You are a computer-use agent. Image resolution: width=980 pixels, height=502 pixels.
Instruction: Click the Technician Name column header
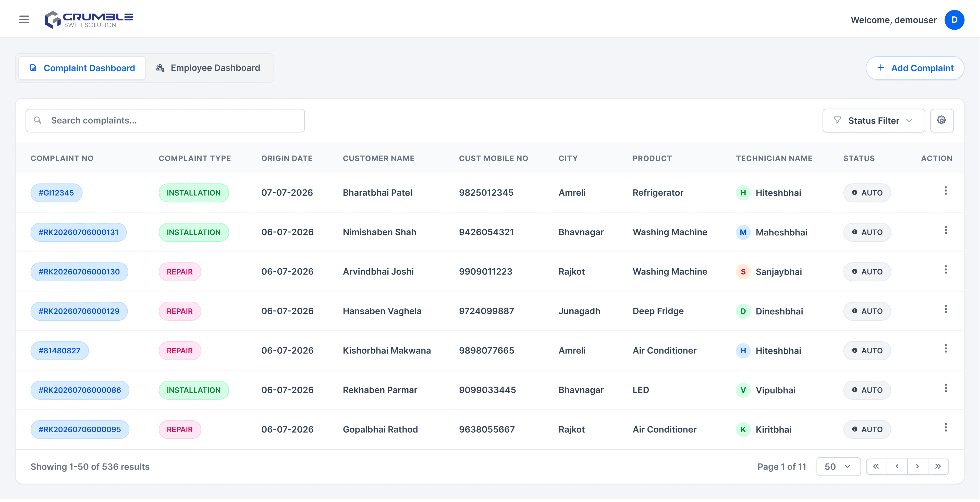pyautogui.click(x=774, y=158)
